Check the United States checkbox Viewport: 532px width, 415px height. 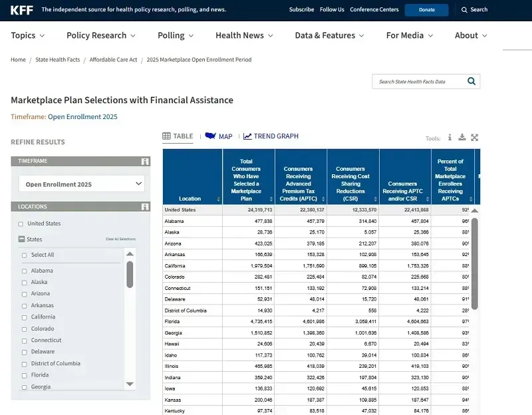pos(21,224)
